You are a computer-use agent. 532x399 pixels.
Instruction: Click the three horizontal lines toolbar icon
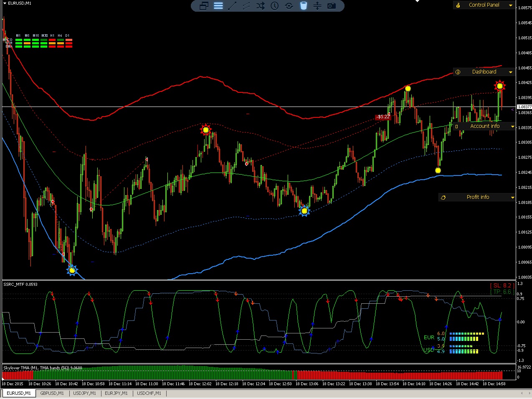(218, 6)
